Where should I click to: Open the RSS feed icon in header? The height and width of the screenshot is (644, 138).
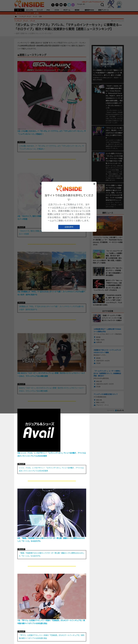[65, 5]
